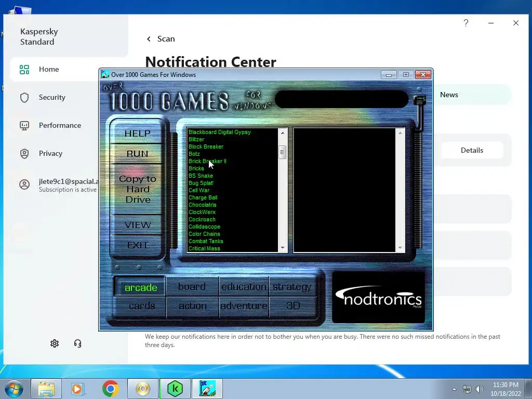Switch to Kaspersky taskbar icon
This screenshot has height=399, width=532.
tap(175, 389)
